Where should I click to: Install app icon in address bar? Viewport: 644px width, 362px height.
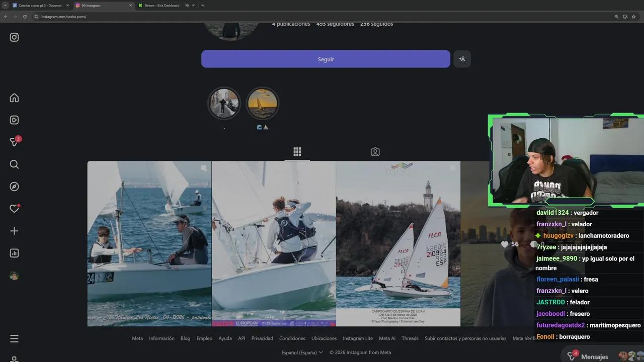(x=625, y=17)
